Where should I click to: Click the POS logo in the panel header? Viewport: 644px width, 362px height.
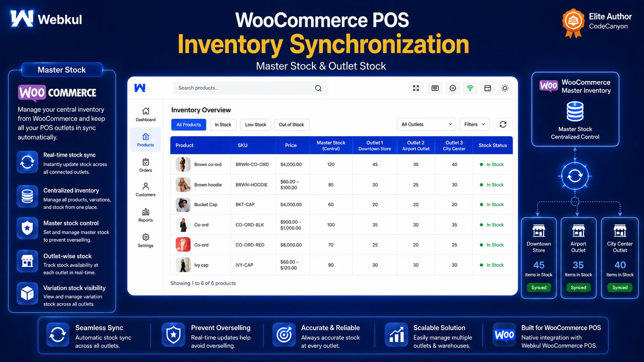point(140,88)
